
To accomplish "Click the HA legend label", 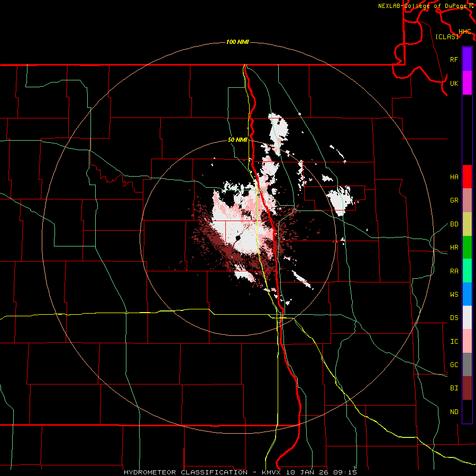I will coord(454,177).
